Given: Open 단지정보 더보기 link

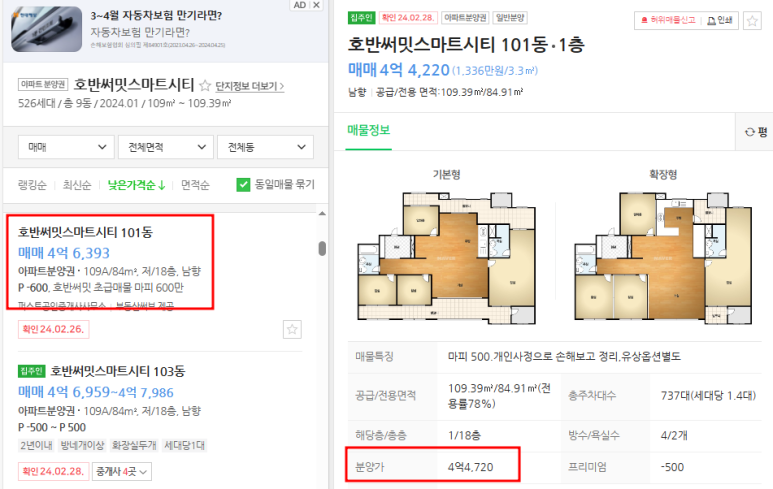Looking at the screenshot, I should [249, 86].
